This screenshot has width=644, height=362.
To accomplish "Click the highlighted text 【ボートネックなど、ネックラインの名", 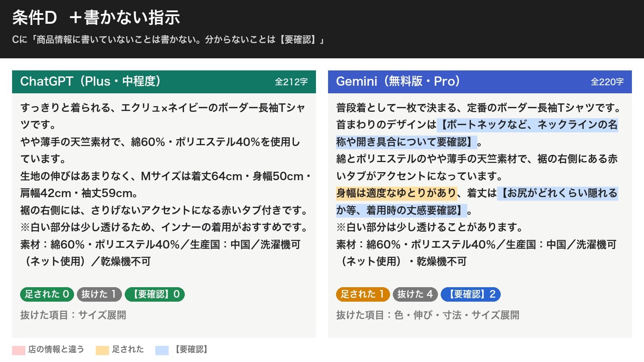I will coord(527,125).
